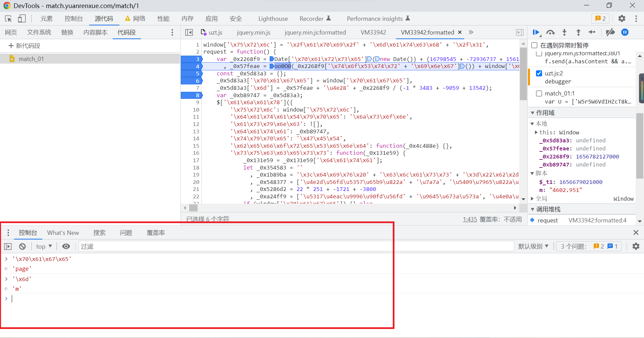Activate the inspect element picker icon
Viewport: 644px width, 338px height.
tap(8, 19)
